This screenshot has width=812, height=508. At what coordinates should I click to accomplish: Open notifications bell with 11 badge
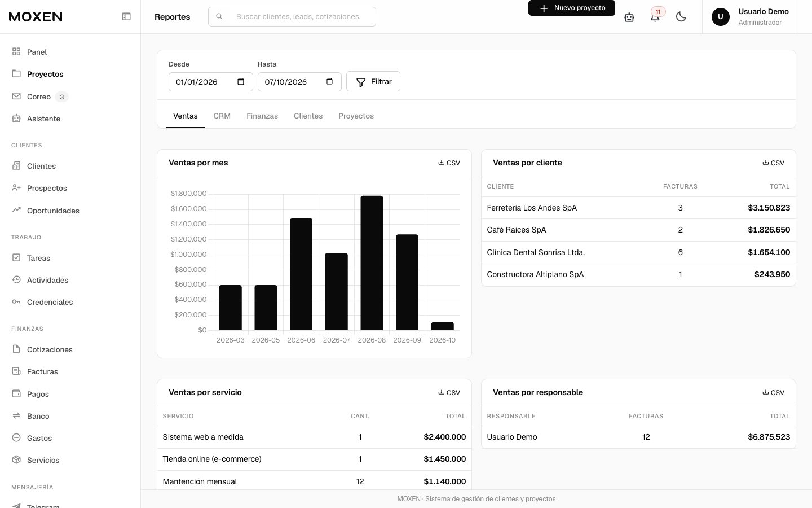[x=655, y=17]
